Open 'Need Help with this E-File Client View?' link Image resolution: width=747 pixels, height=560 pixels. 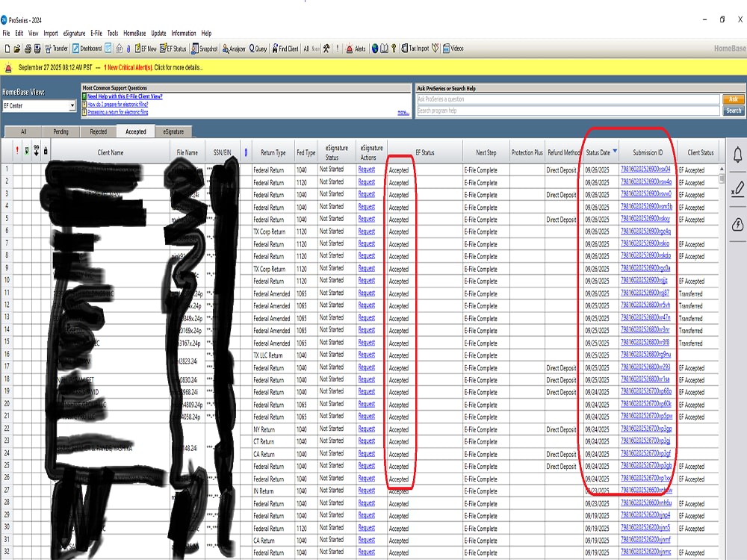point(125,96)
